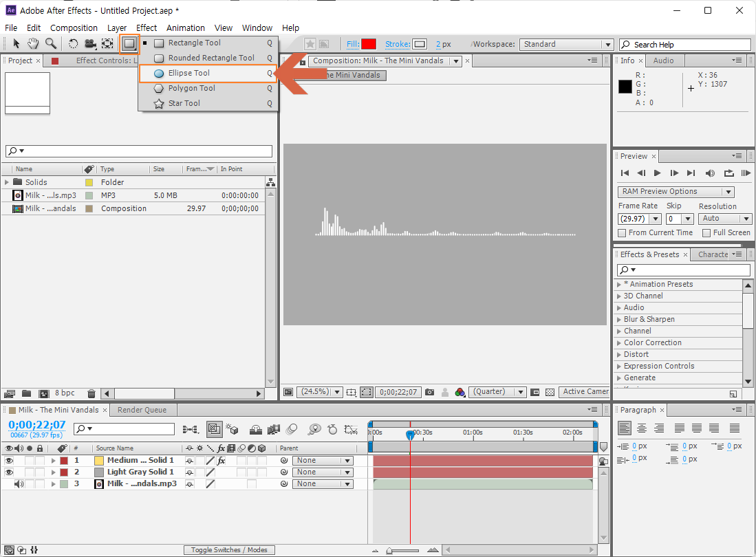Toggle effects fx switch on layer 1
Screen dimensions: 756x557
(222, 461)
